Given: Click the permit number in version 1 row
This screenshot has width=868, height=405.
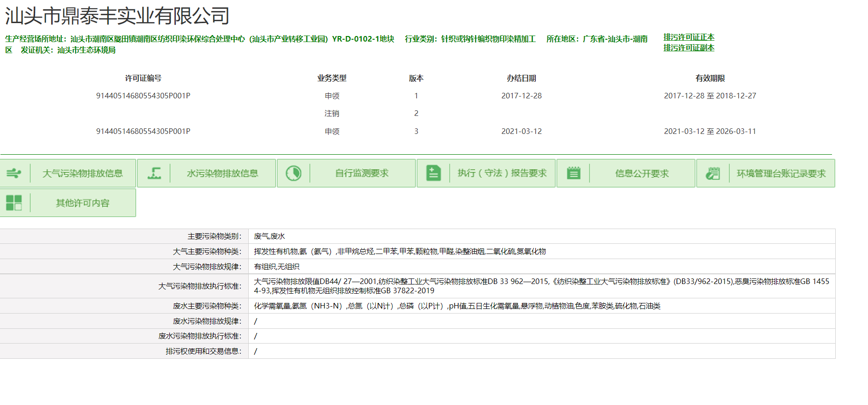Looking at the screenshot, I should tap(143, 96).
